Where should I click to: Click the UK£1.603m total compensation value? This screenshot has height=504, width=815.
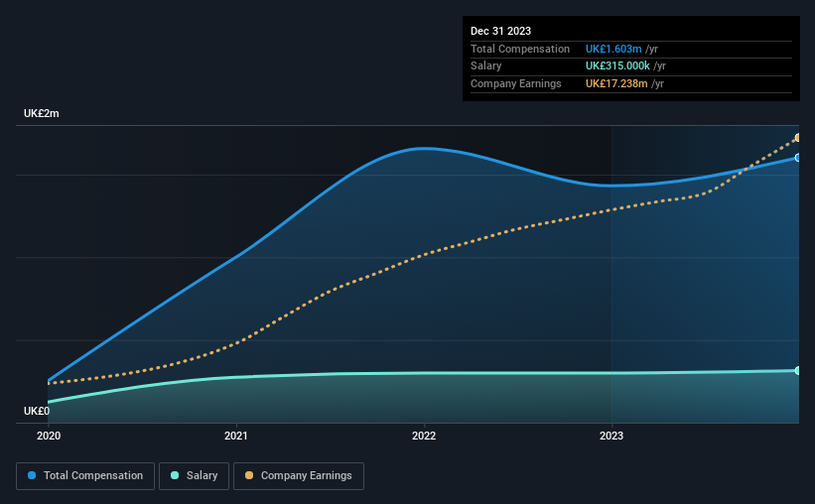click(x=613, y=49)
